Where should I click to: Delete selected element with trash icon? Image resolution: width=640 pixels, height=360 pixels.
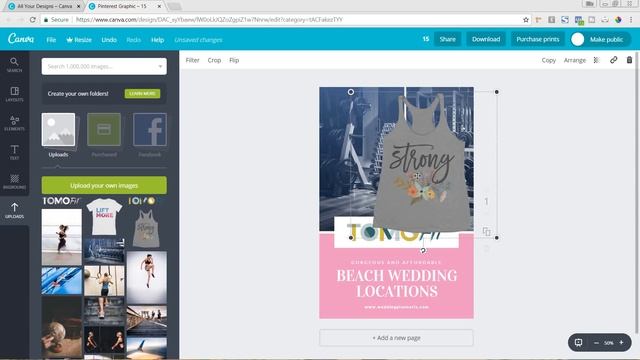pos(629,60)
